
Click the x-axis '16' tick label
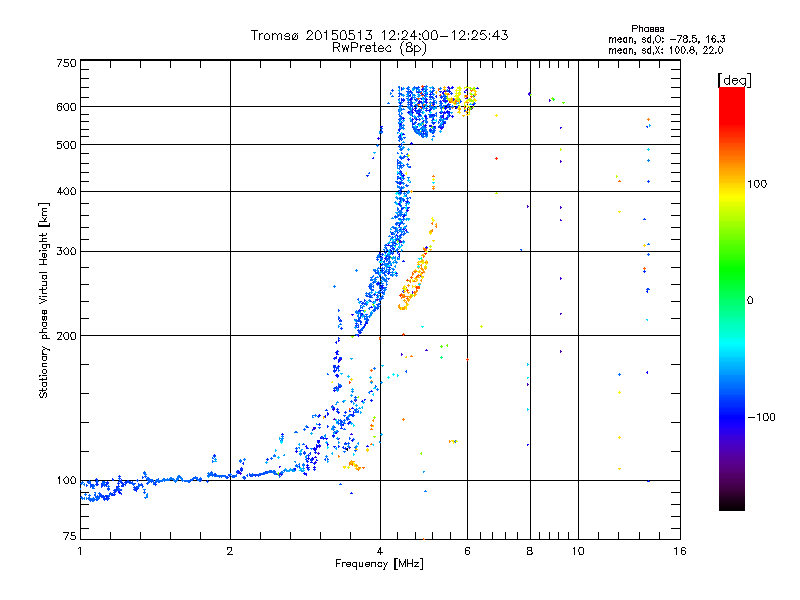(x=680, y=551)
